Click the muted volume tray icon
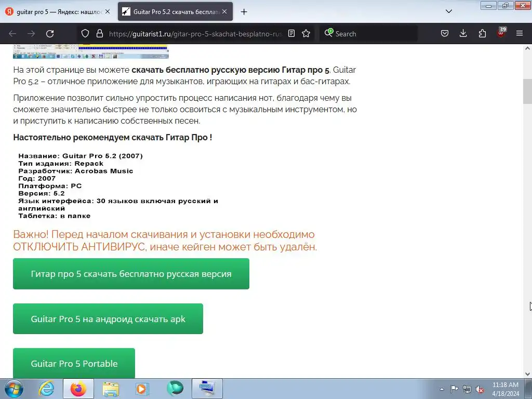The image size is (532, 399). point(480,389)
